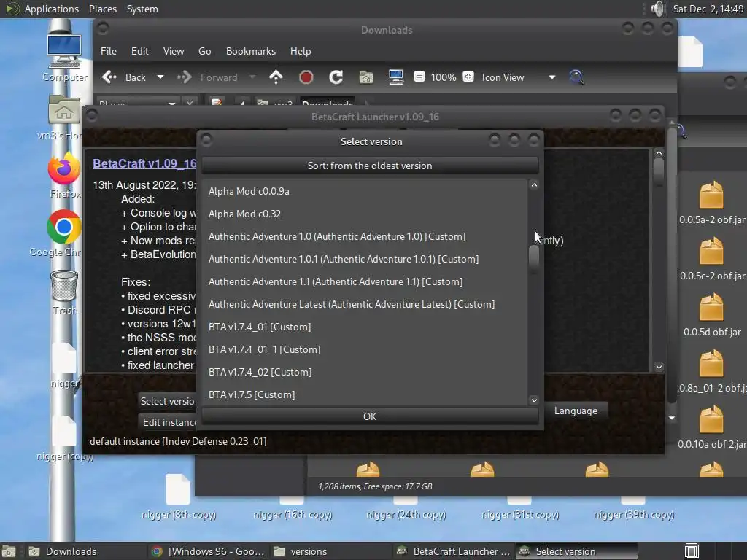Click version list scroll down arrow
Image resolution: width=747 pixels, height=560 pixels.
pyautogui.click(x=534, y=400)
